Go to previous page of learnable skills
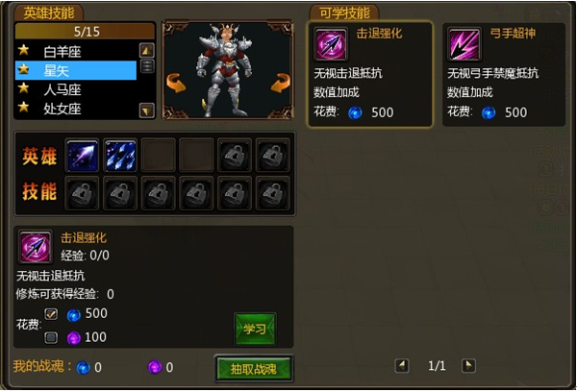The height and width of the screenshot is (392, 577). pos(402,365)
